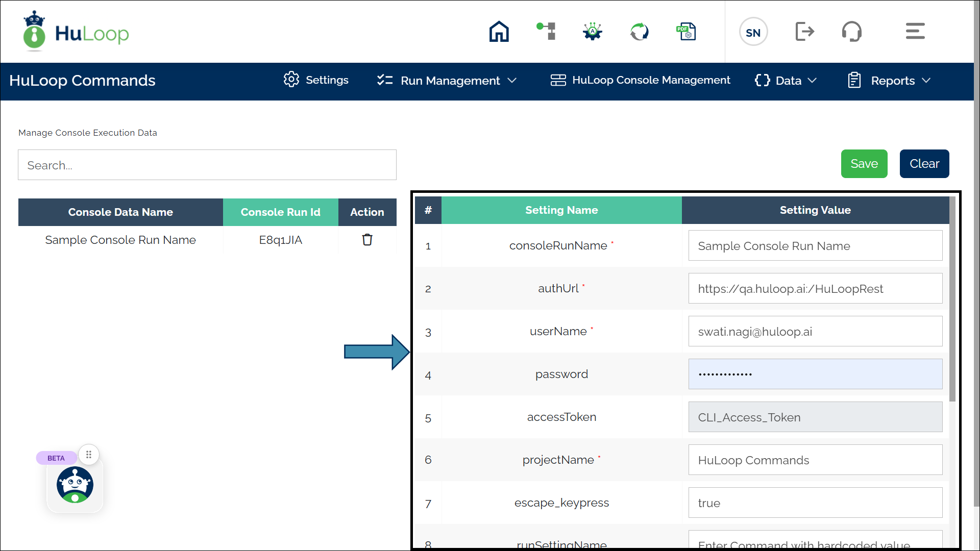980x551 pixels.
Task: Open the workflow diagram icon
Action: [546, 31]
